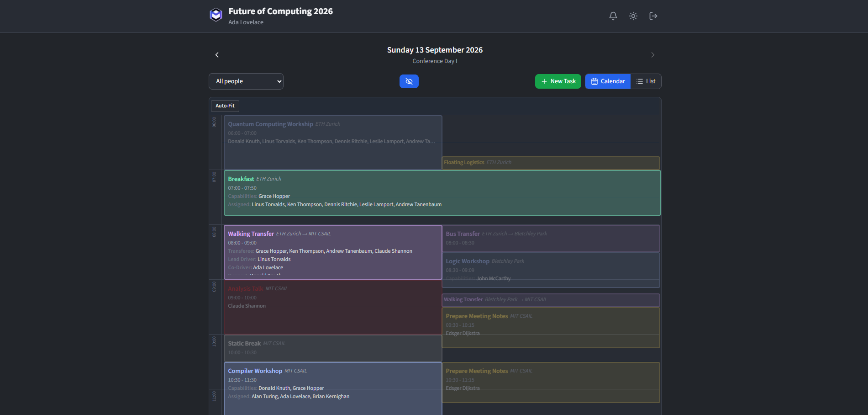Click the 08:00 time label
Image resolution: width=868 pixels, height=415 pixels.
coord(214,232)
